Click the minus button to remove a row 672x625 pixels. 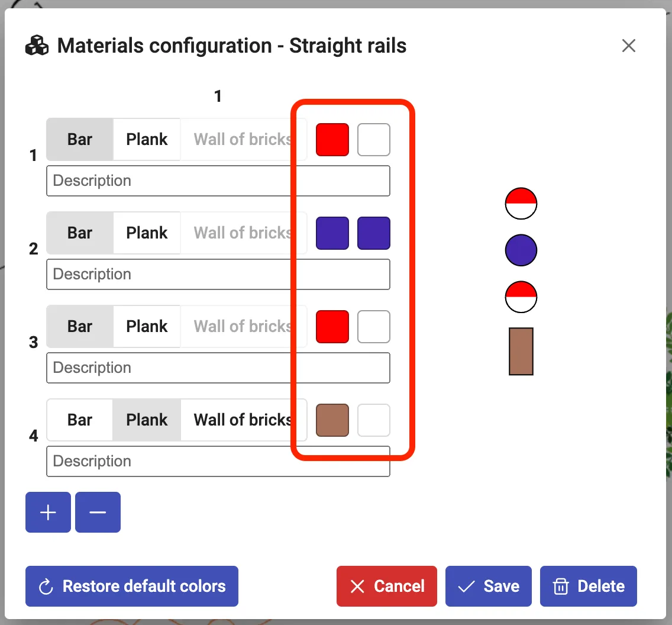point(98,512)
